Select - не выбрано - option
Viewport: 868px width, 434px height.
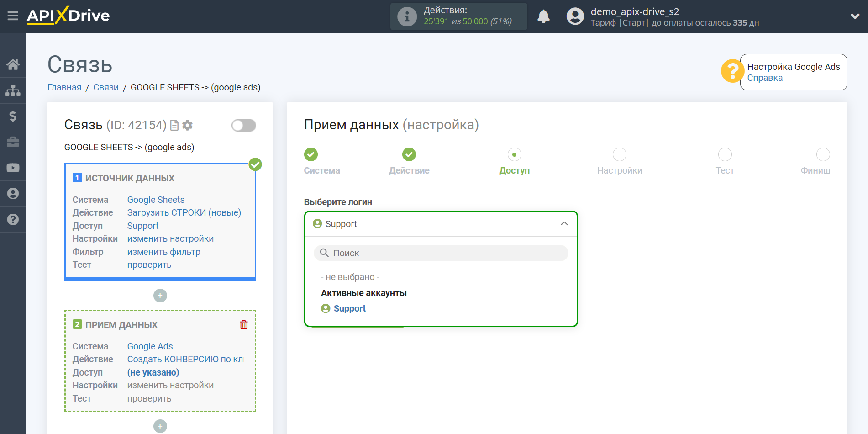(x=350, y=277)
